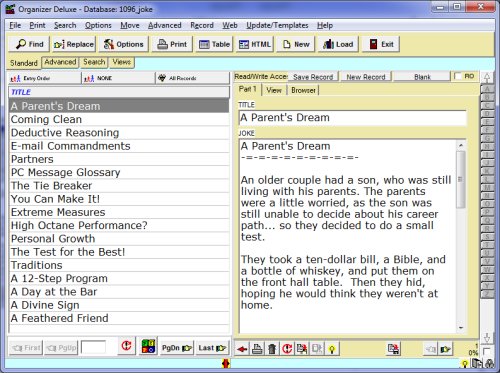The height and width of the screenshot is (373, 500).
Task: Click the printer icon below the record
Action: (257, 349)
